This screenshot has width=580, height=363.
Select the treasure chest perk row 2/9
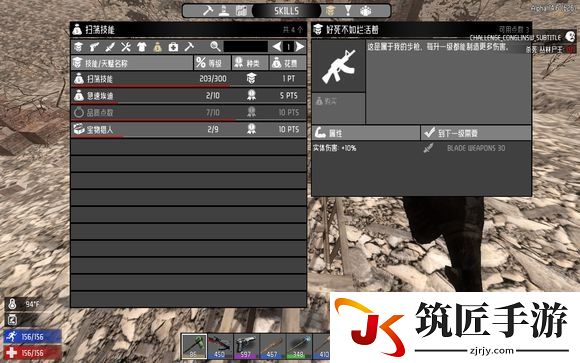(189, 130)
